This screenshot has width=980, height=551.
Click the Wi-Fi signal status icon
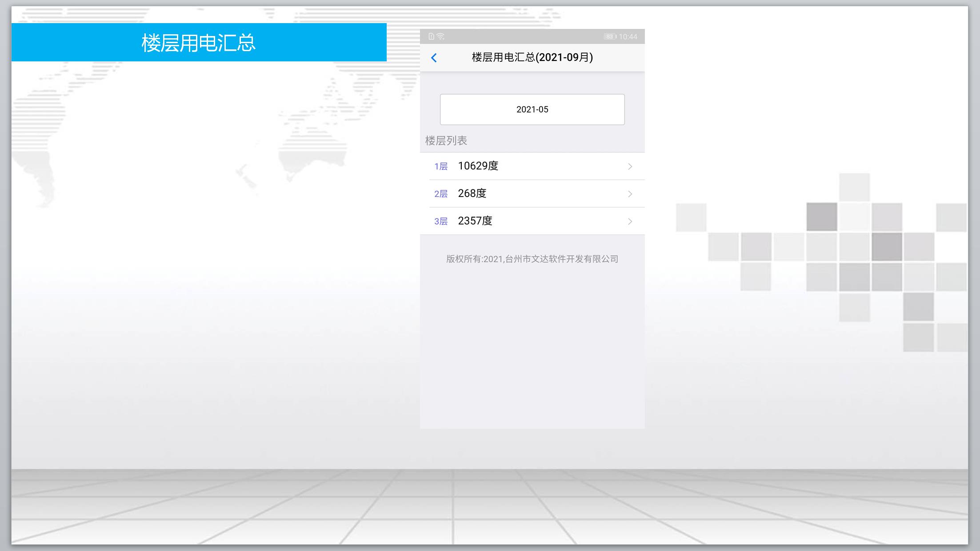(440, 36)
